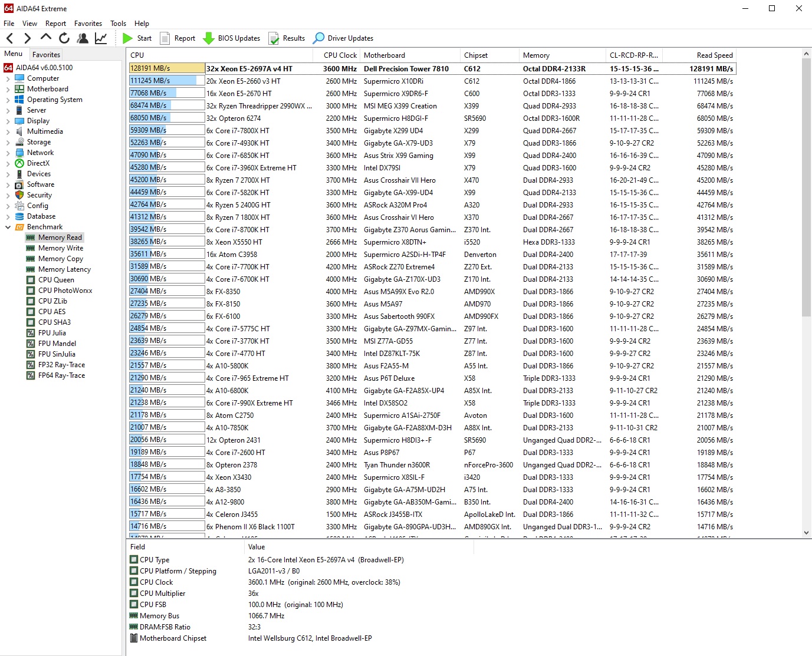Click the down arrow of results scrollbar
Image resolution: width=812 pixels, height=656 pixels.
pos(806,533)
